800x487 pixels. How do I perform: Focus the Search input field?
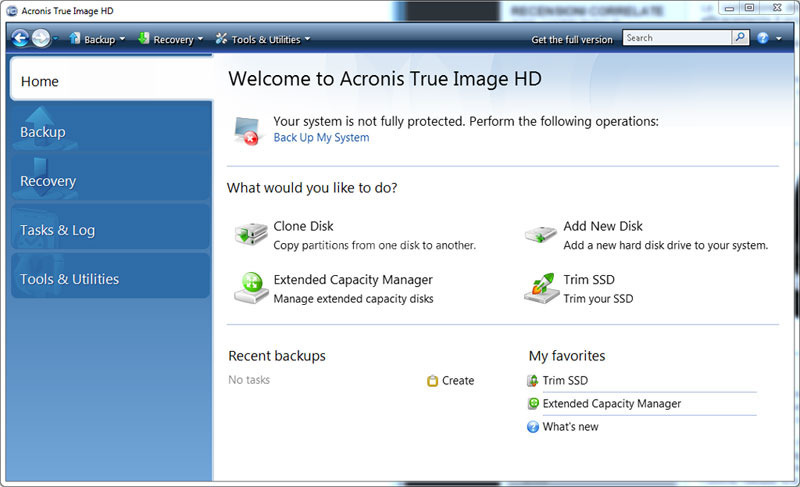[x=677, y=38]
